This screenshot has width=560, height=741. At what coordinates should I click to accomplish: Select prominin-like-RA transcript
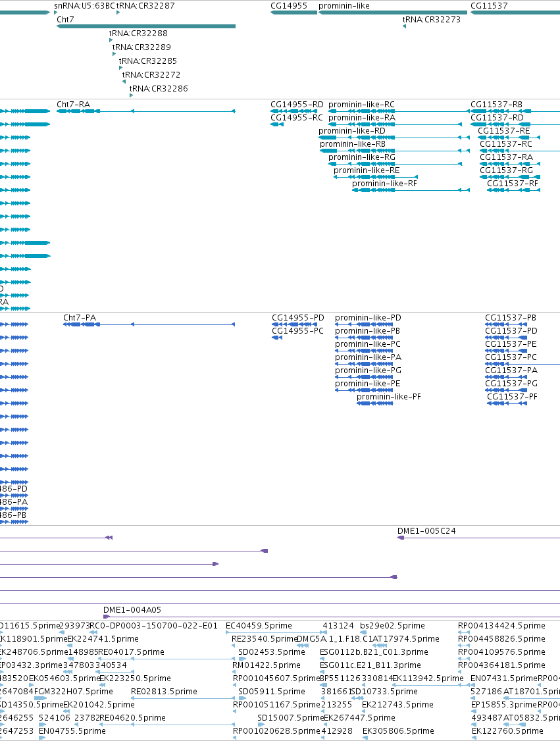[362, 118]
